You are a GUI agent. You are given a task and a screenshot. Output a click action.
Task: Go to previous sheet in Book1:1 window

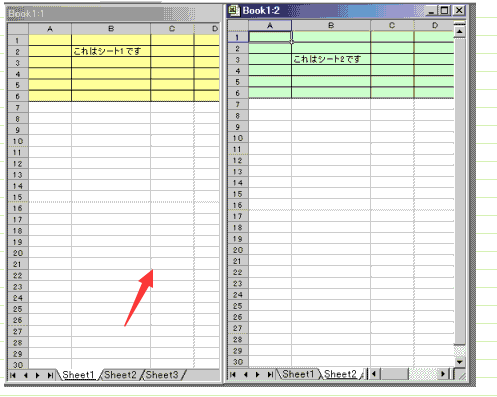pyautogui.click(x=25, y=375)
